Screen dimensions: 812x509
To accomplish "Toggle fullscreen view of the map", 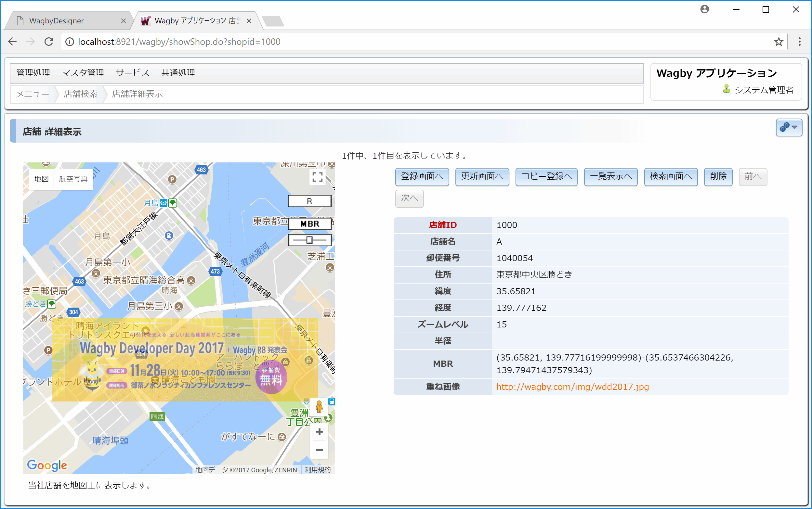I will pyautogui.click(x=317, y=177).
